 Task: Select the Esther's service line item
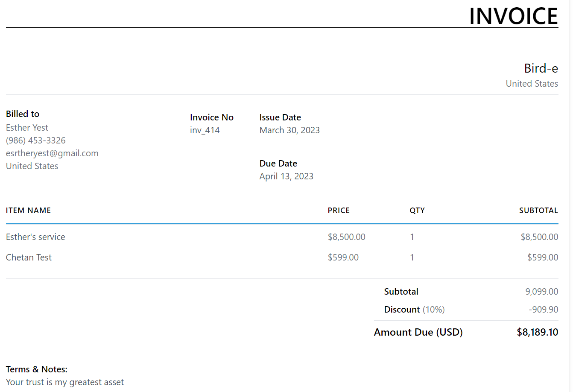pos(35,237)
